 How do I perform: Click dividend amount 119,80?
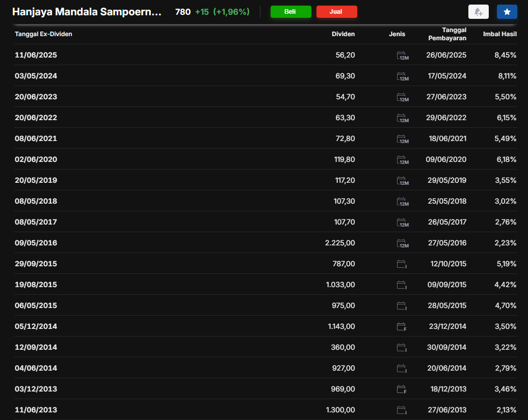345,159
